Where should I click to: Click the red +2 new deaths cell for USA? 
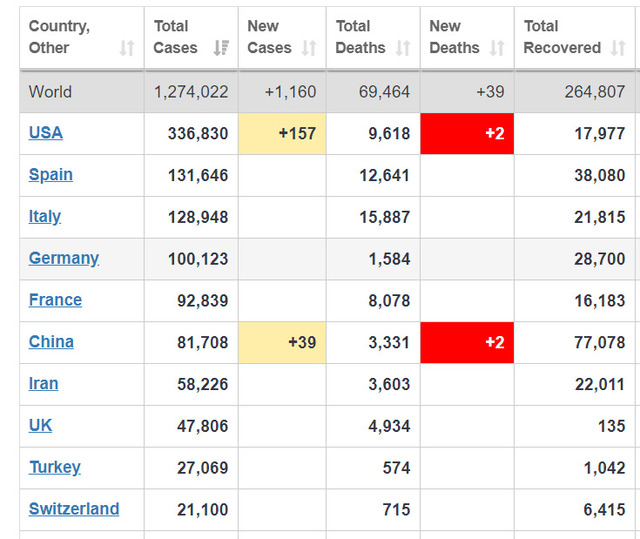point(467,134)
